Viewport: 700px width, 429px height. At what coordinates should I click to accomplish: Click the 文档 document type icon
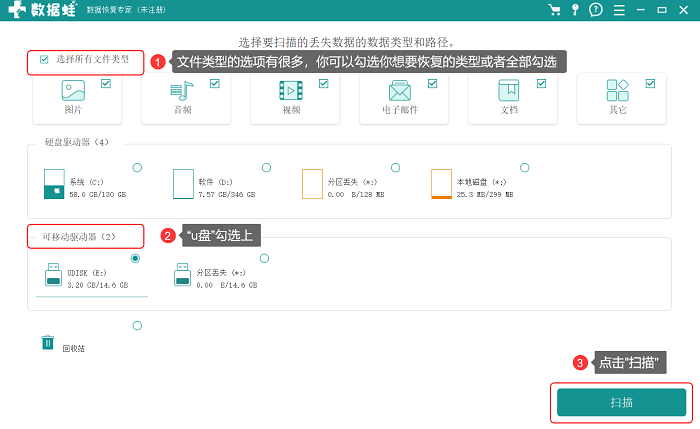click(x=508, y=91)
